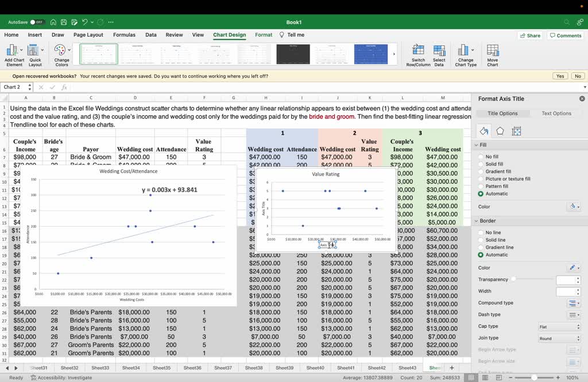Expand the Join type dropdown showing Round
Viewport: 588px width, 382px height.
coord(559,338)
